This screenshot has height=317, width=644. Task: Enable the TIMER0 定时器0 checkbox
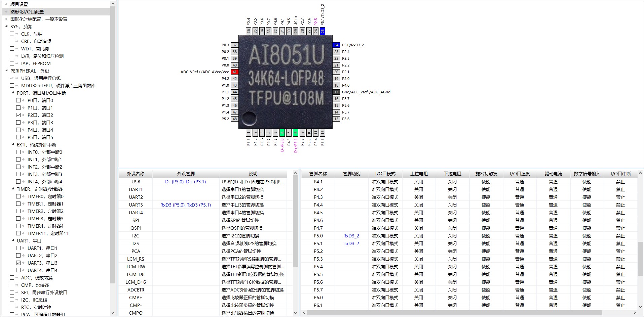[x=18, y=196]
